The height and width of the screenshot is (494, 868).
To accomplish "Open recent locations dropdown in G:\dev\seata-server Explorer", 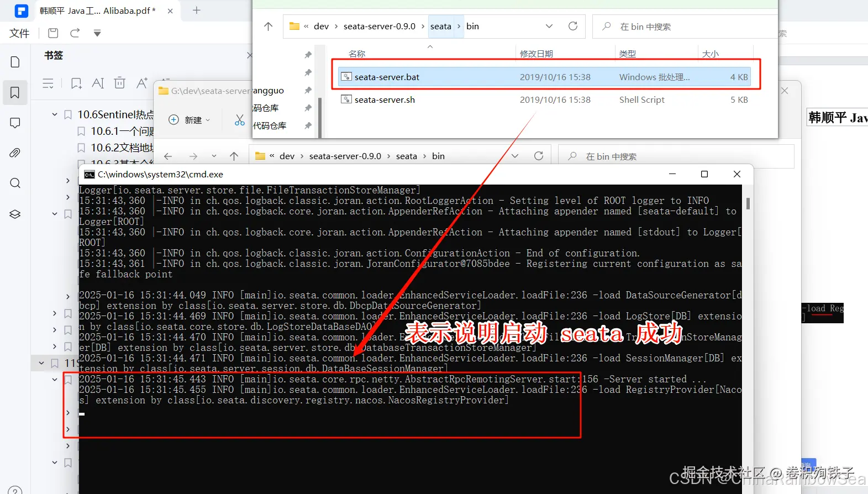I will click(x=214, y=156).
